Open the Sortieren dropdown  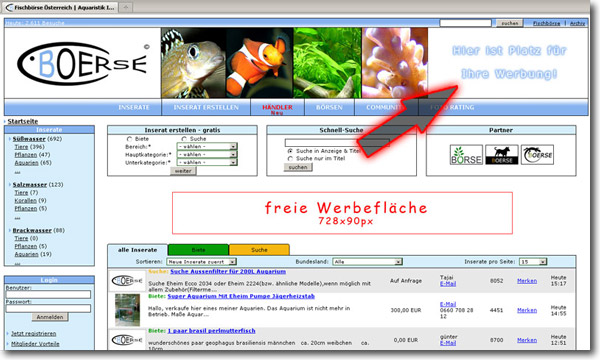(x=202, y=262)
